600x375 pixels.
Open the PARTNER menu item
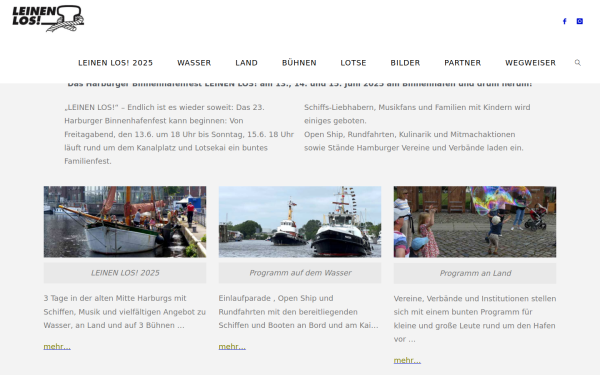point(463,63)
